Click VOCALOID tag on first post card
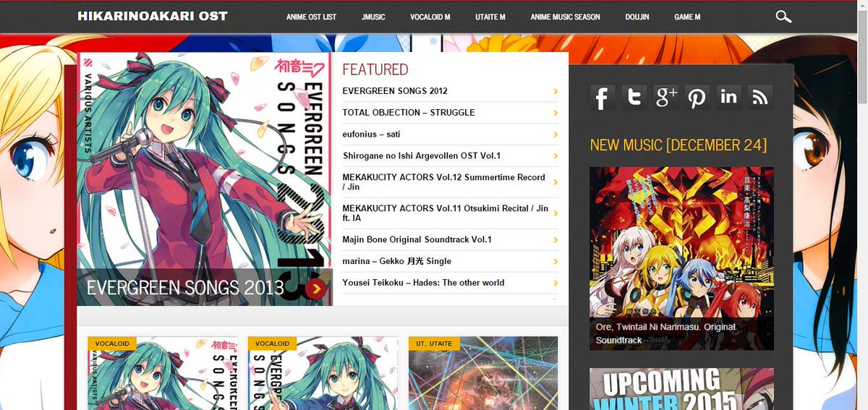The image size is (868, 410). 112,343
